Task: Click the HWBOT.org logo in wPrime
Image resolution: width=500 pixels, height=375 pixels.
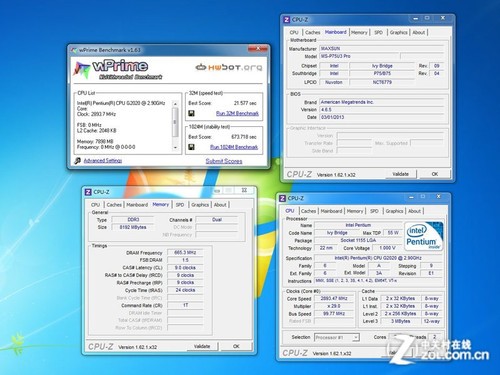Action: (x=229, y=67)
